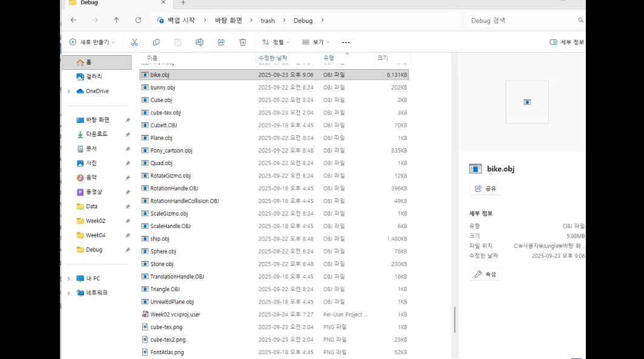The width and height of the screenshot is (644, 359).
Task: Close the Debug tab
Action: [164, 2]
